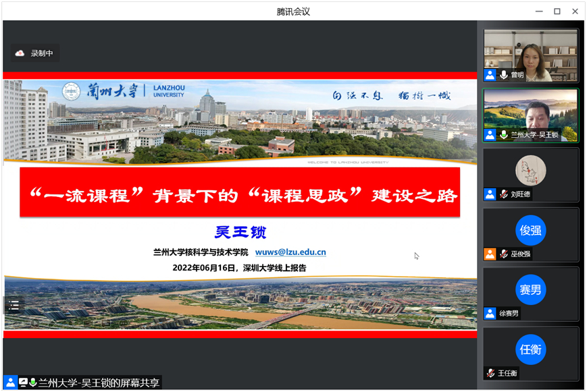Image resolution: width=587 pixels, height=392 pixels.
Task: Click the 赛男 avatar circle
Action: [530, 289]
